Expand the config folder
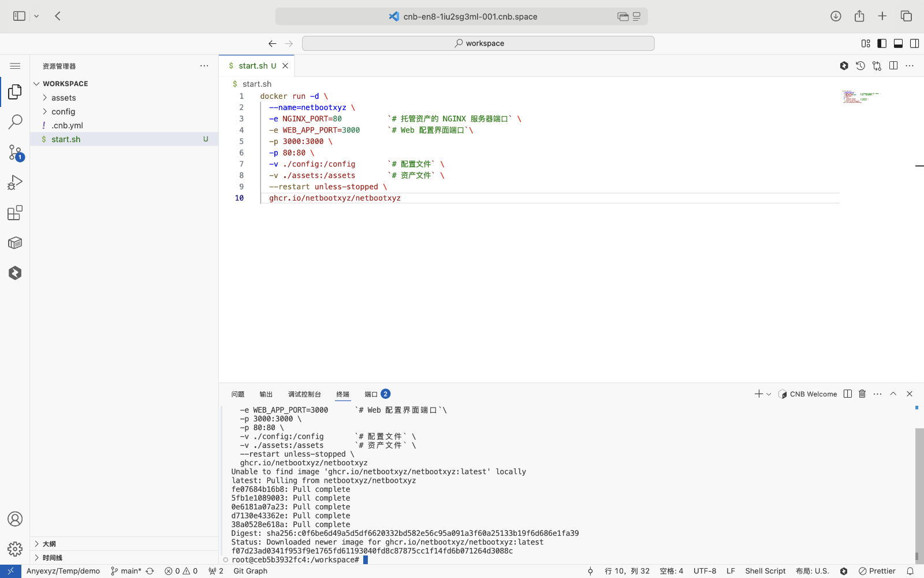 63,112
